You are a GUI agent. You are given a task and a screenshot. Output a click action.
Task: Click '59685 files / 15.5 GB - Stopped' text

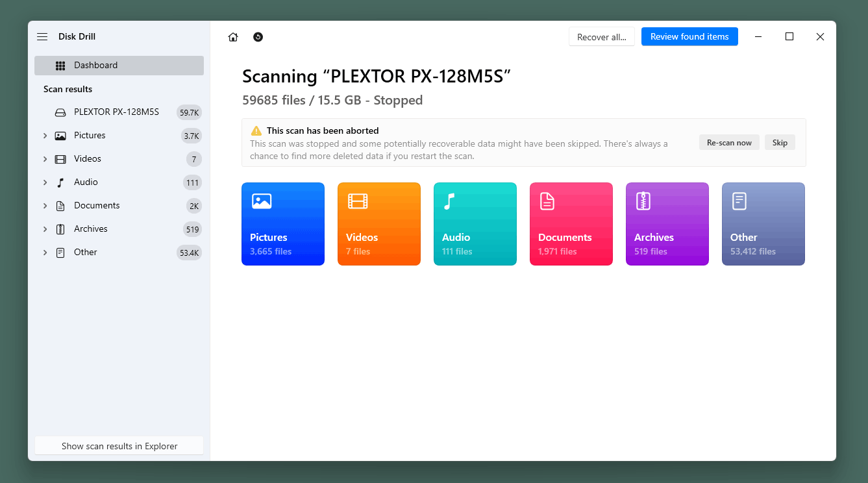(332, 100)
